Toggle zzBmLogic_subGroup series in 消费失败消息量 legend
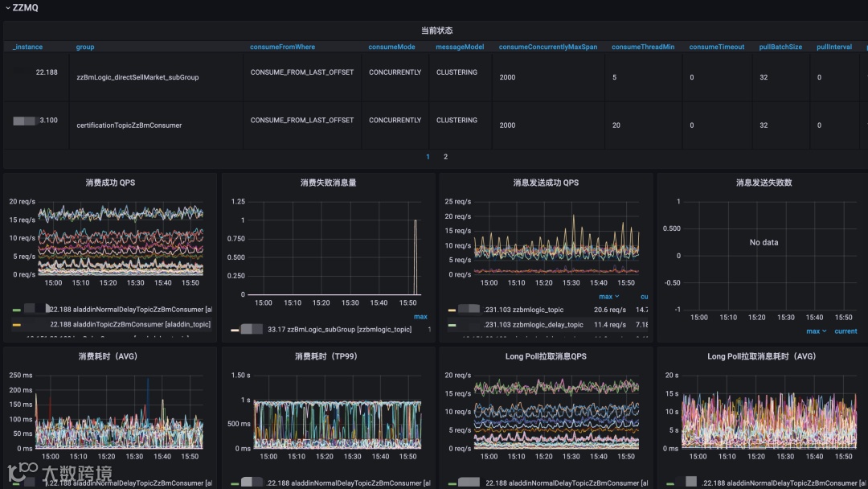868x489 pixels. (339, 330)
